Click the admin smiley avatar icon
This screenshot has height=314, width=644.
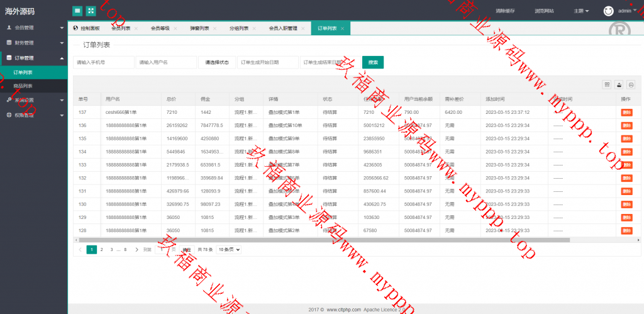click(x=608, y=11)
